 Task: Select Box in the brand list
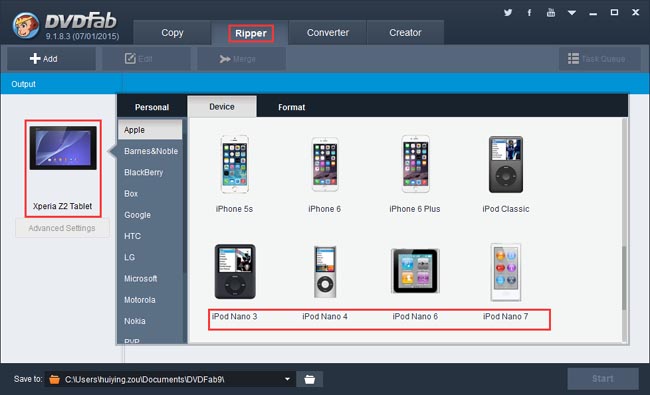(x=150, y=194)
